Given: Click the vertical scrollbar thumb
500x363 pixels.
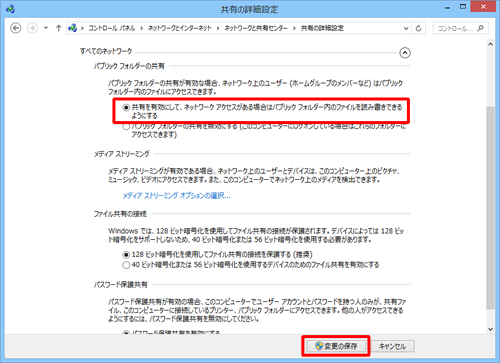Looking at the screenshot, I should [490, 207].
